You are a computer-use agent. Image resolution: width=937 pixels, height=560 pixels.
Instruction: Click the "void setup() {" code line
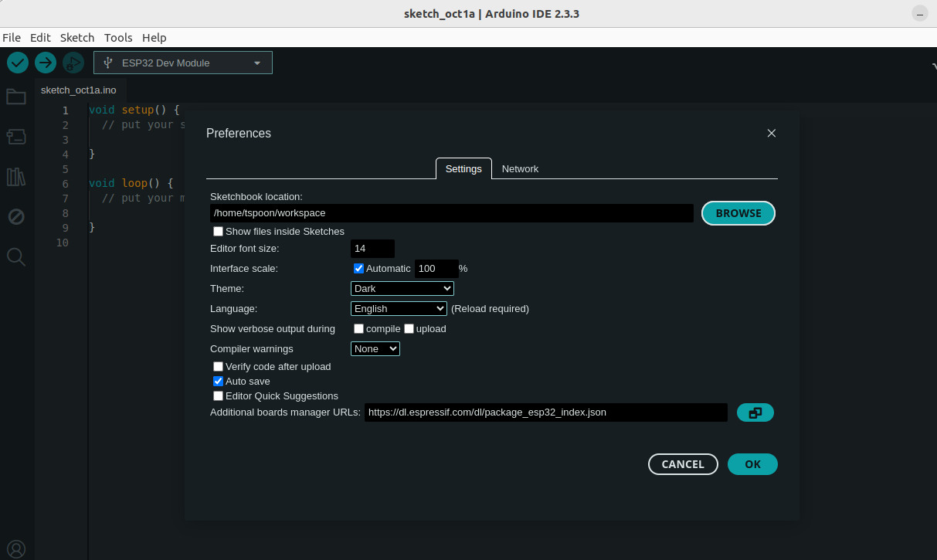(x=134, y=110)
